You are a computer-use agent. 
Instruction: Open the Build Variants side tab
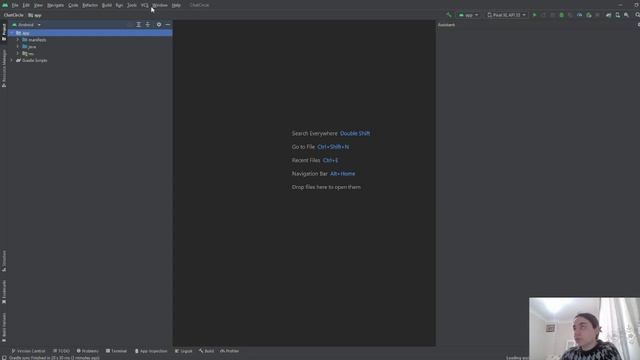click(4, 327)
